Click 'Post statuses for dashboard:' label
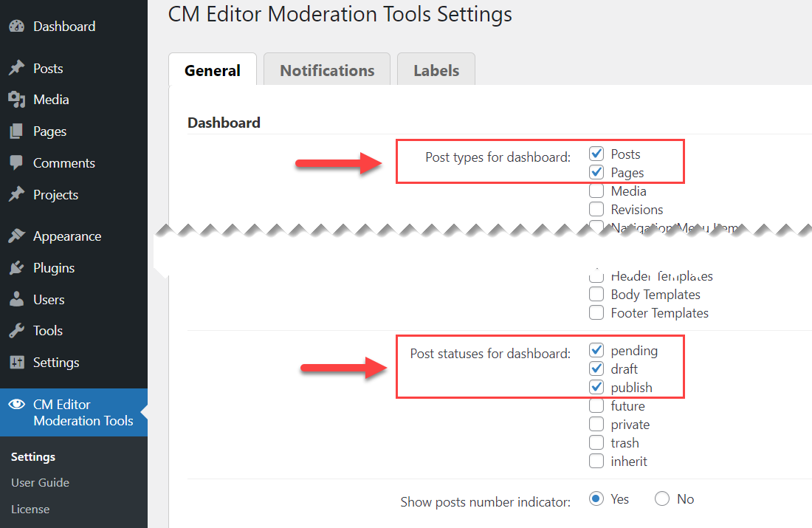The height and width of the screenshot is (528, 812). [x=490, y=354]
